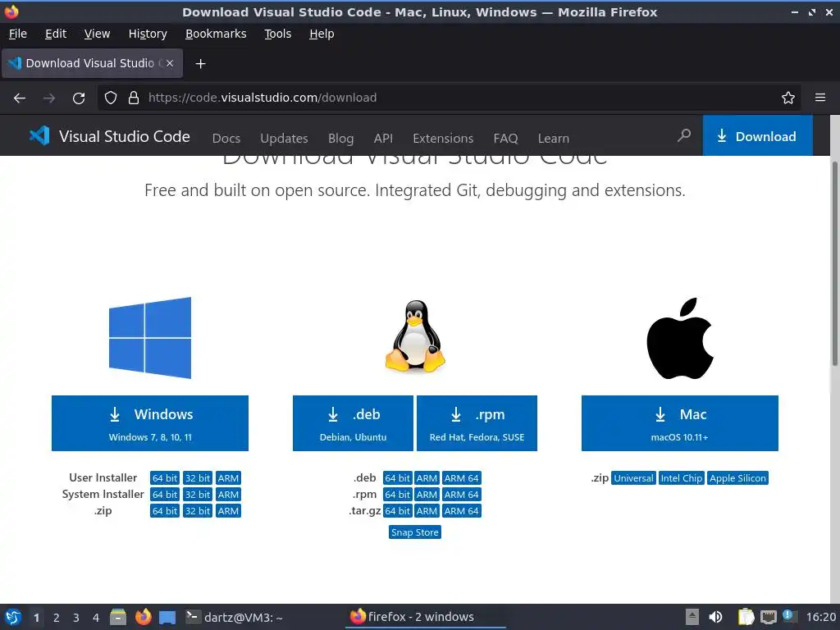Open the Firefox hamburger menu

820,98
